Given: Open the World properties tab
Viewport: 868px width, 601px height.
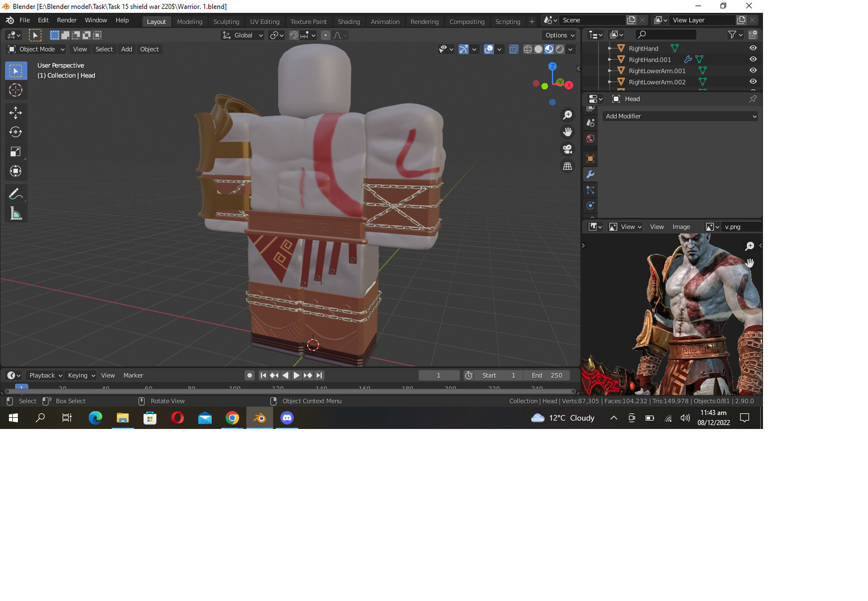Looking at the screenshot, I should 590,139.
